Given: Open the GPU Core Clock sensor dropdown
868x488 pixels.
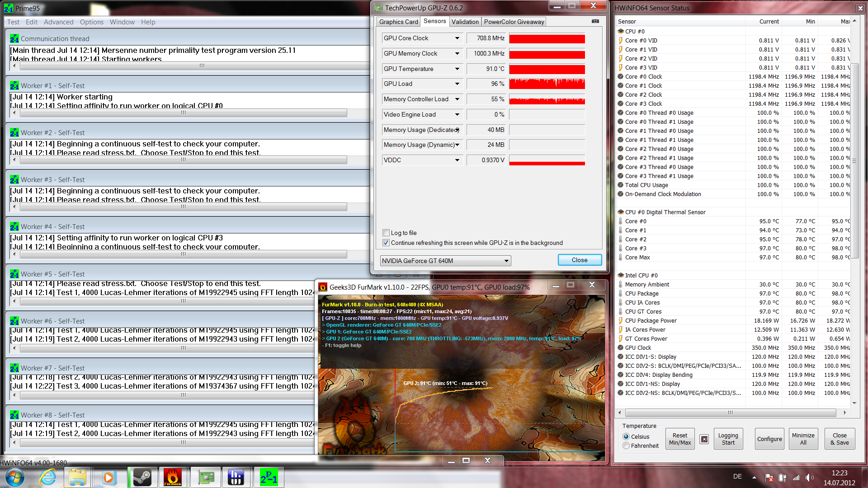Looking at the screenshot, I should (457, 38).
